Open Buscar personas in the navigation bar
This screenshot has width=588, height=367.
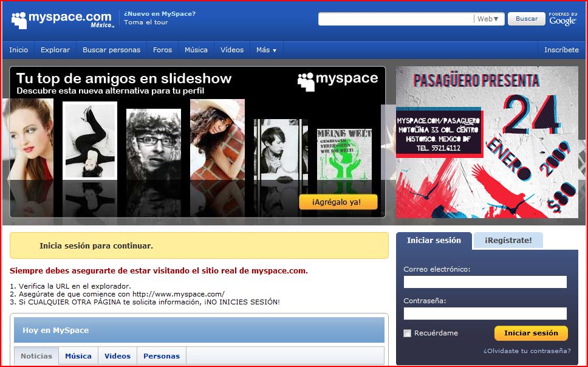click(x=111, y=50)
